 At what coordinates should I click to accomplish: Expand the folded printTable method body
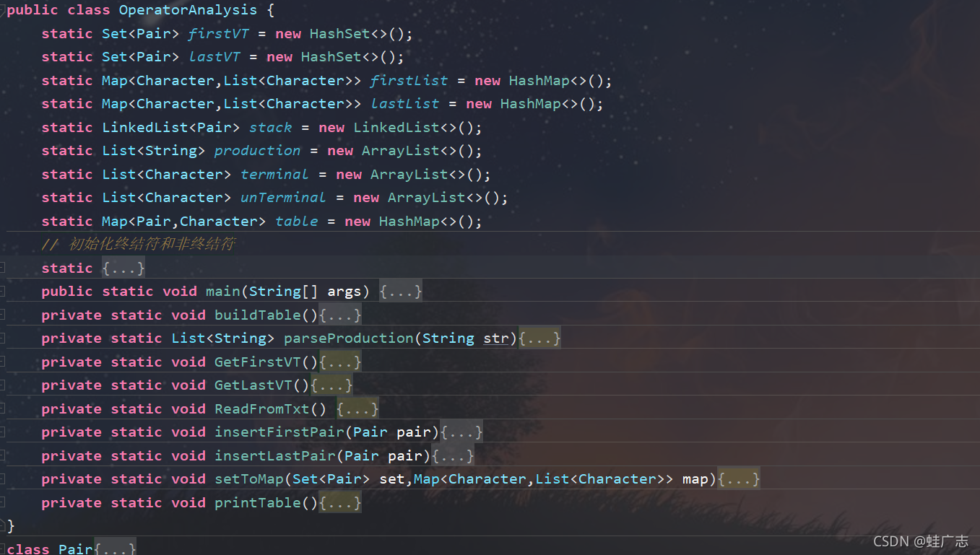coord(340,502)
